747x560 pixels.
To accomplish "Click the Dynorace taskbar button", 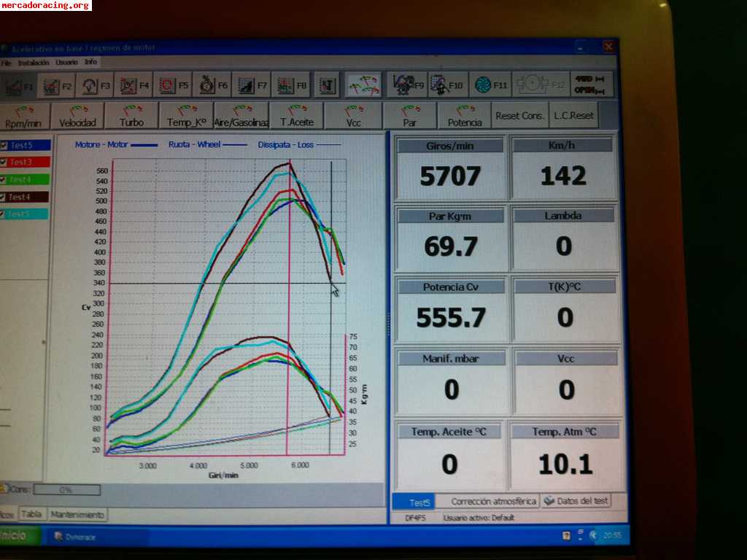I will [82, 537].
